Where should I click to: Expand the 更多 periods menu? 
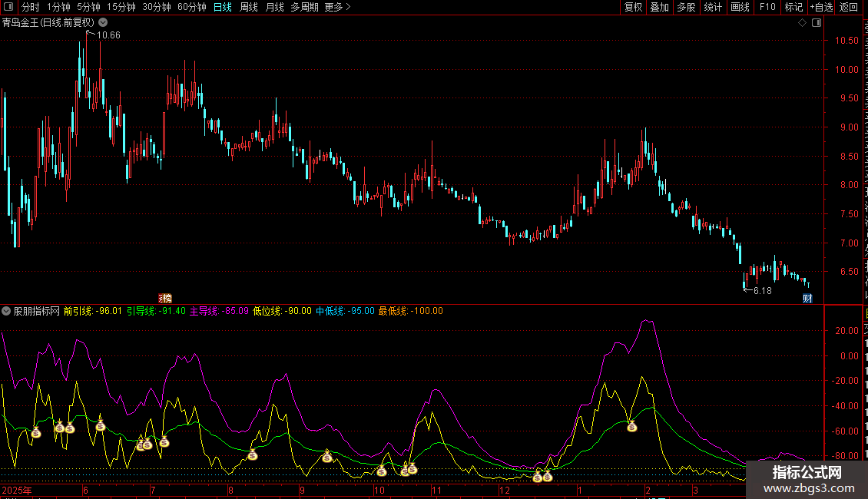coord(337,8)
